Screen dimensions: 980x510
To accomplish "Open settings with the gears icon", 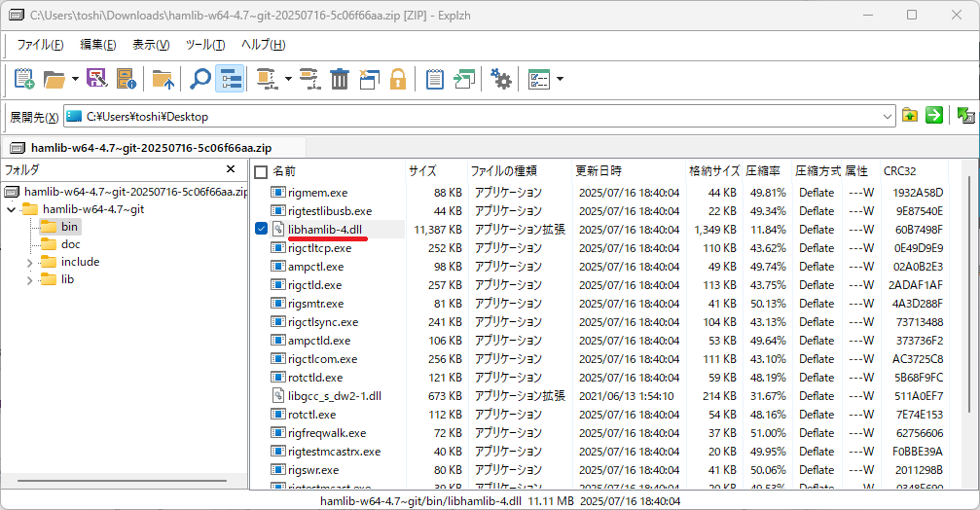I will point(500,79).
